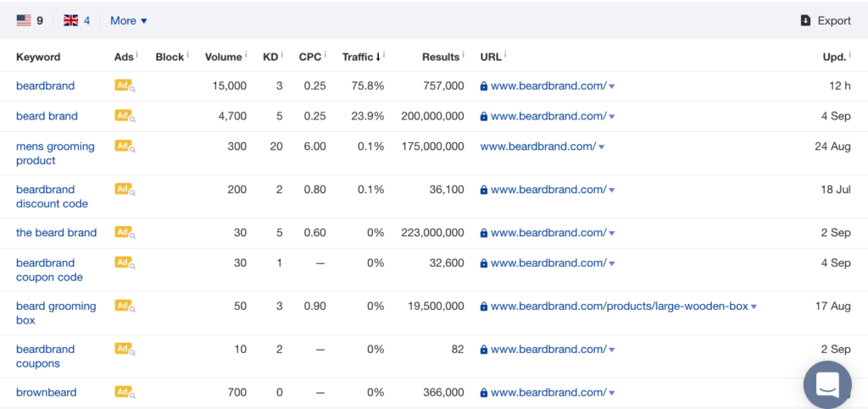Click the Ad icon for brownbeard row
868x409 pixels.
pyautogui.click(x=125, y=392)
